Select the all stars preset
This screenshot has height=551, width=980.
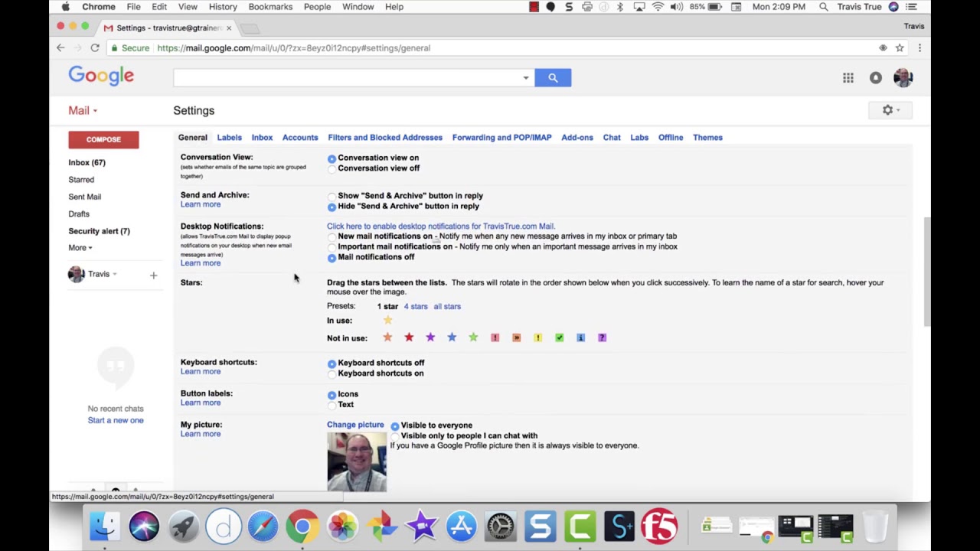447,306
